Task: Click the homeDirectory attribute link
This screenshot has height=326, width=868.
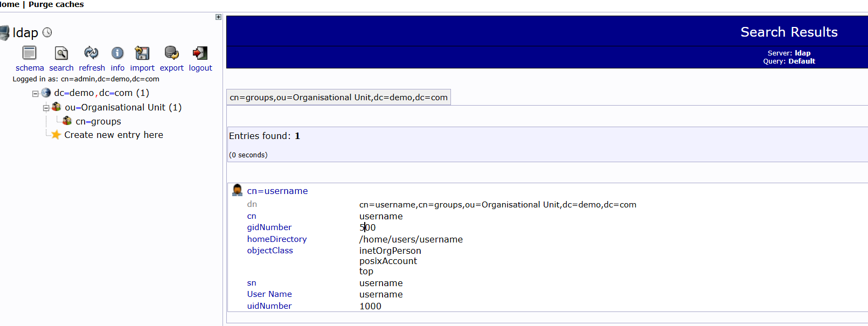Action: (276, 239)
